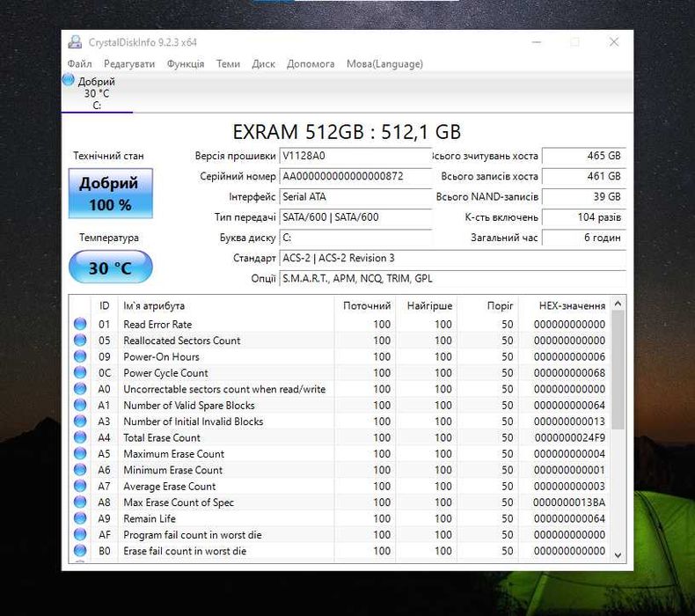Click hex value 000000000013
695x616 pixels.
pyautogui.click(x=569, y=422)
